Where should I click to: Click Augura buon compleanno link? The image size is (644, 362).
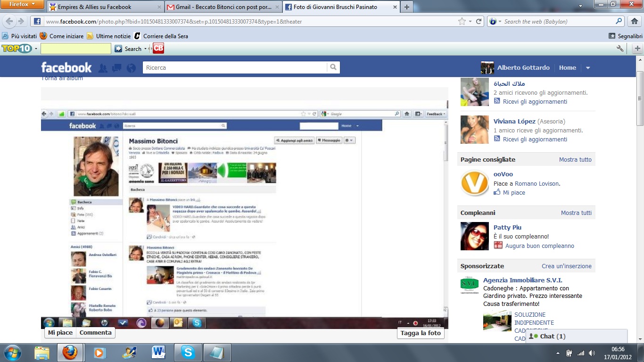[x=540, y=246]
